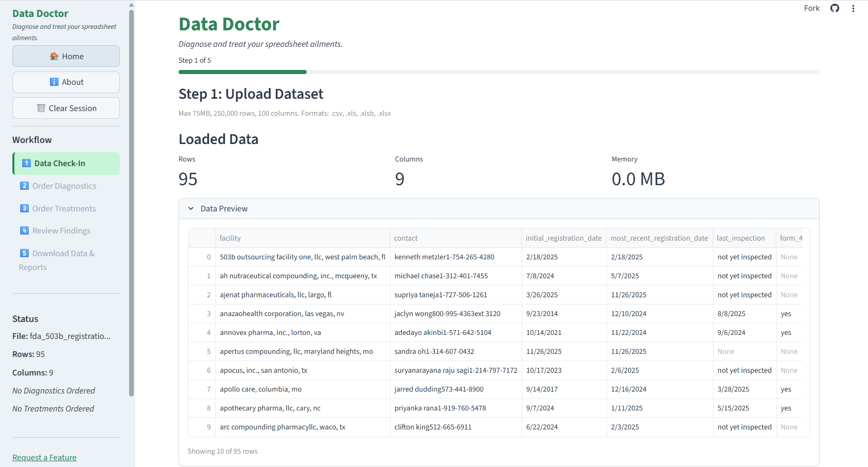Open the three-dot overflow menu

click(x=854, y=8)
